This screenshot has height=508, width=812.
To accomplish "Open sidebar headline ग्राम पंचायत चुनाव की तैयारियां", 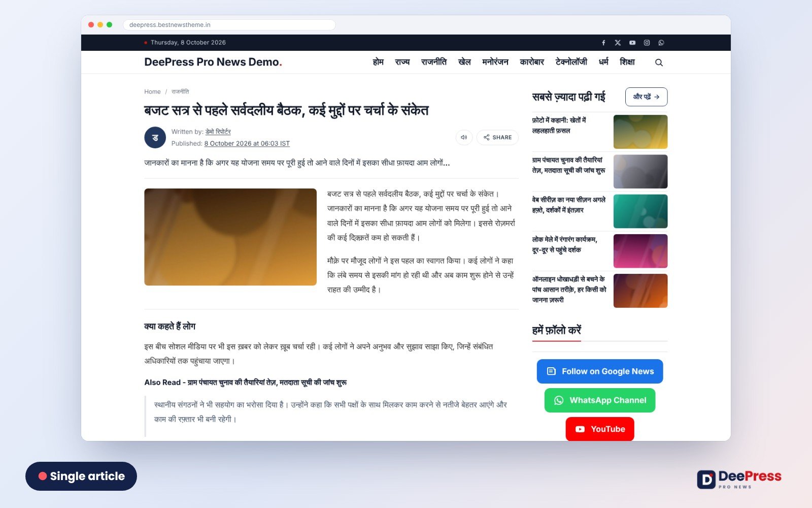I will tap(568, 165).
